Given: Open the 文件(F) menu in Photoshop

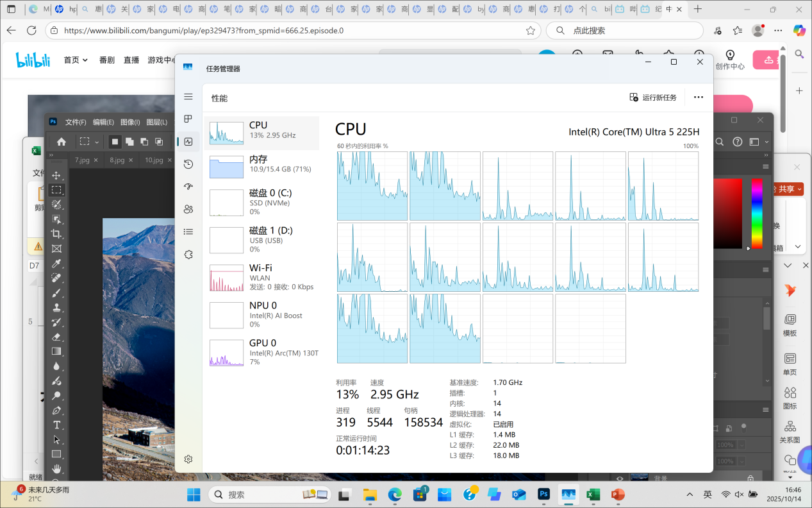Looking at the screenshot, I should [76, 122].
